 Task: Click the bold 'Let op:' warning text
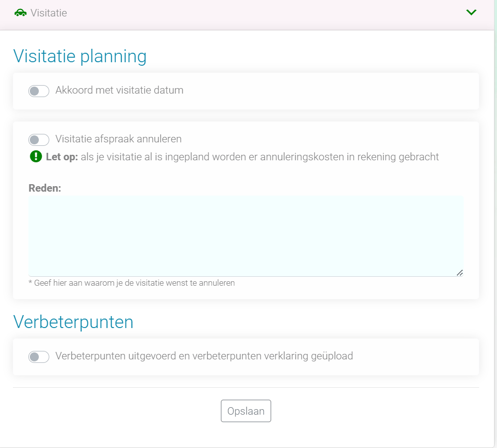click(x=62, y=157)
